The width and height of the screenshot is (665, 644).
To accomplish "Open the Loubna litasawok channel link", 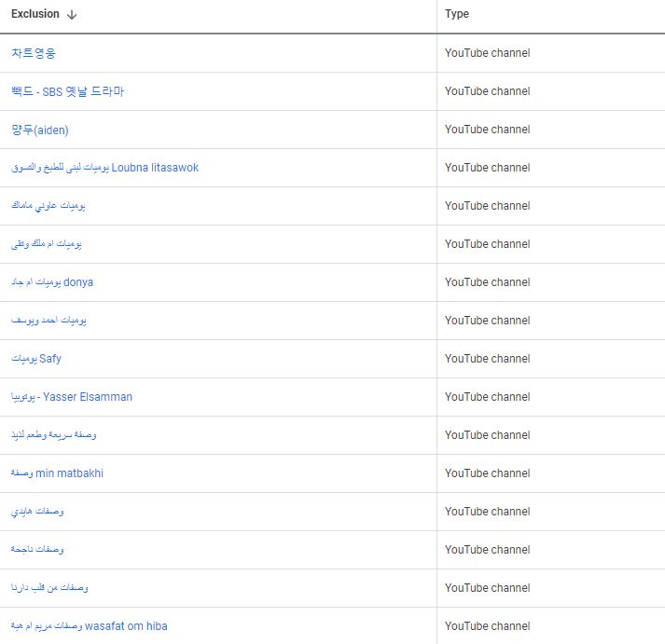I will coord(104,168).
